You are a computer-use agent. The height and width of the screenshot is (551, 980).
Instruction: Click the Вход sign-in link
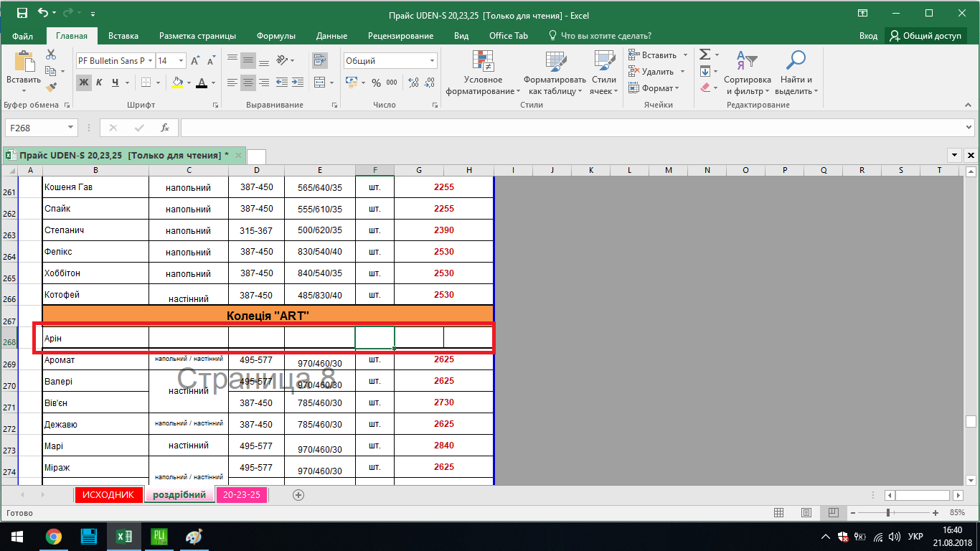868,36
